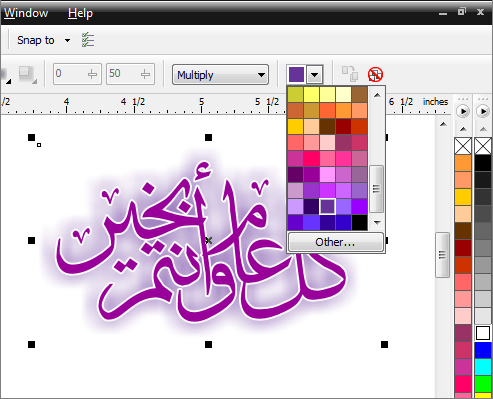The height and width of the screenshot is (399, 493).
Task: Click the X center marker of the selected artwork
Action: 209,240
